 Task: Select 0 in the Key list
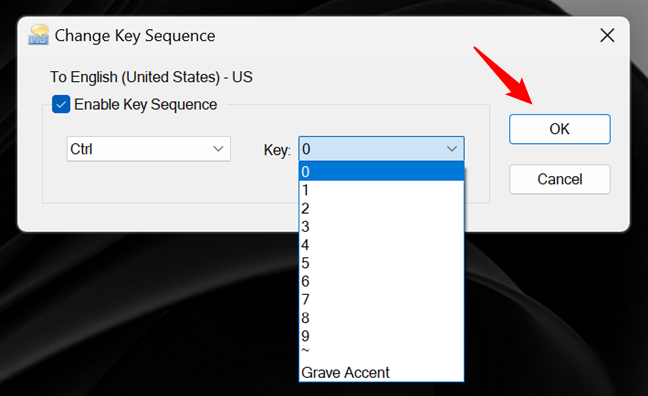[381, 172]
